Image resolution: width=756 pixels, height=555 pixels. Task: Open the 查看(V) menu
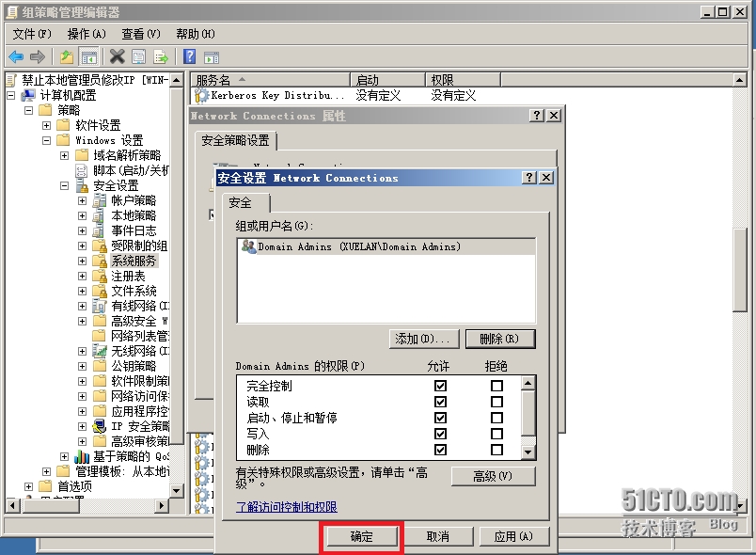[141, 34]
